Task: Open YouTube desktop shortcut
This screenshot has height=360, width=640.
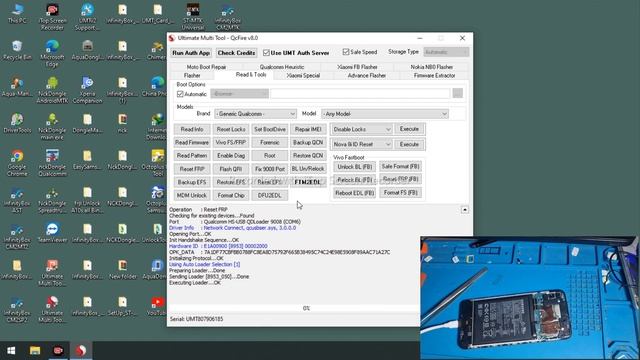Action: pyautogui.click(x=158, y=306)
